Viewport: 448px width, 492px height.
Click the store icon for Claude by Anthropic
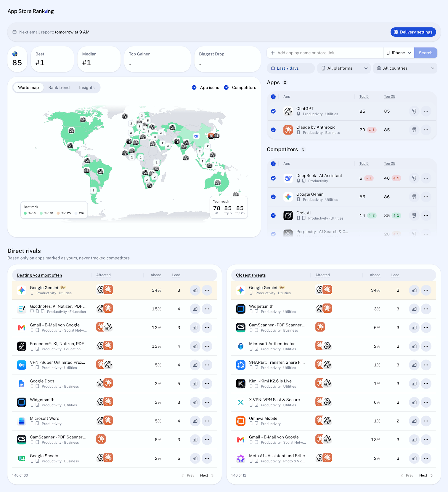414,130
